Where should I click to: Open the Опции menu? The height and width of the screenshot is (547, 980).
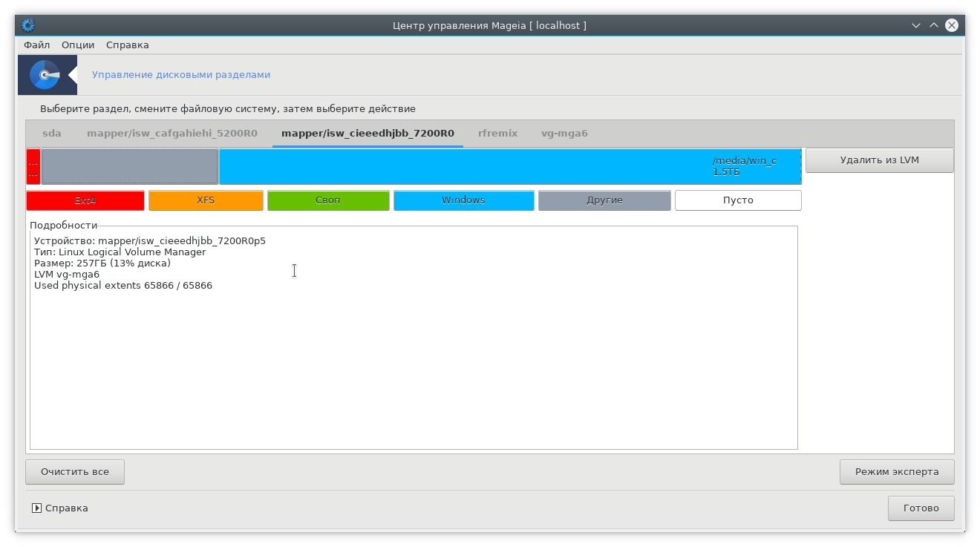point(78,45)
